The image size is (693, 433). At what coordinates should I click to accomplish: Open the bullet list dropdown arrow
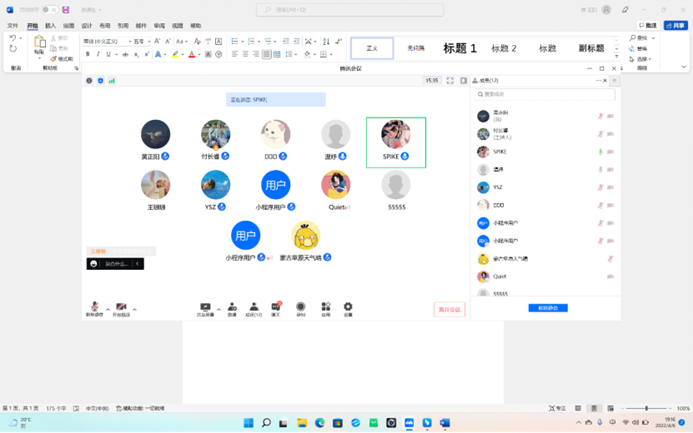point(242,41)
